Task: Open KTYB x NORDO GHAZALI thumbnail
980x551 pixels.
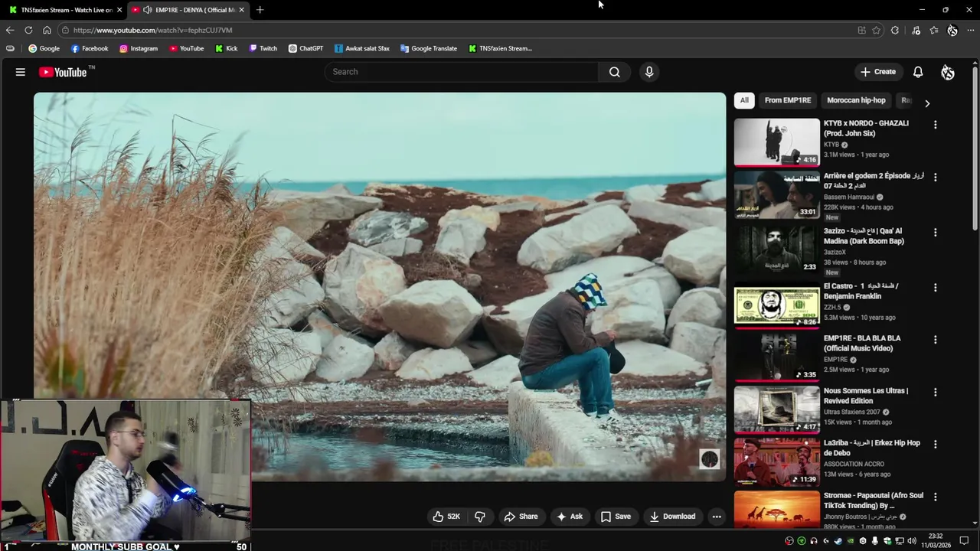Action: pyautogui.click(x=776, y=142)
